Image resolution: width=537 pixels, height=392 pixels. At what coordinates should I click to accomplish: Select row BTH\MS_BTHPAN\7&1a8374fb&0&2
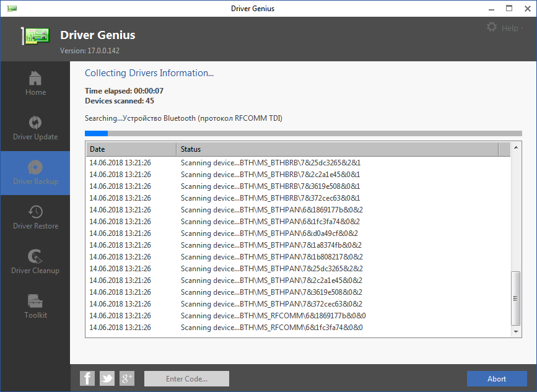(x=298, y=245)
